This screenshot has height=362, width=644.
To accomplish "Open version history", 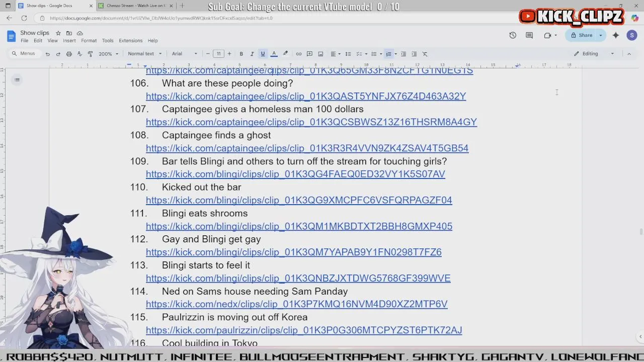I will [x=513, y=35].
